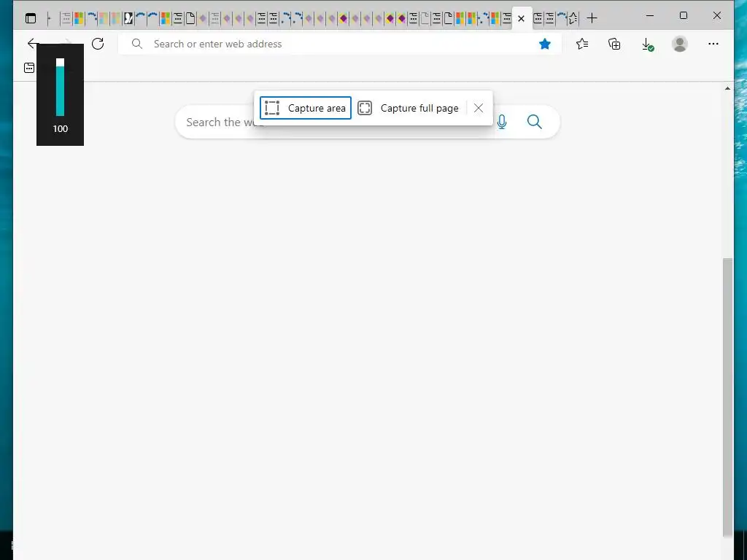Reload the page with refresh button
This screenshot has height=560, width=747.
click(98, 44)
